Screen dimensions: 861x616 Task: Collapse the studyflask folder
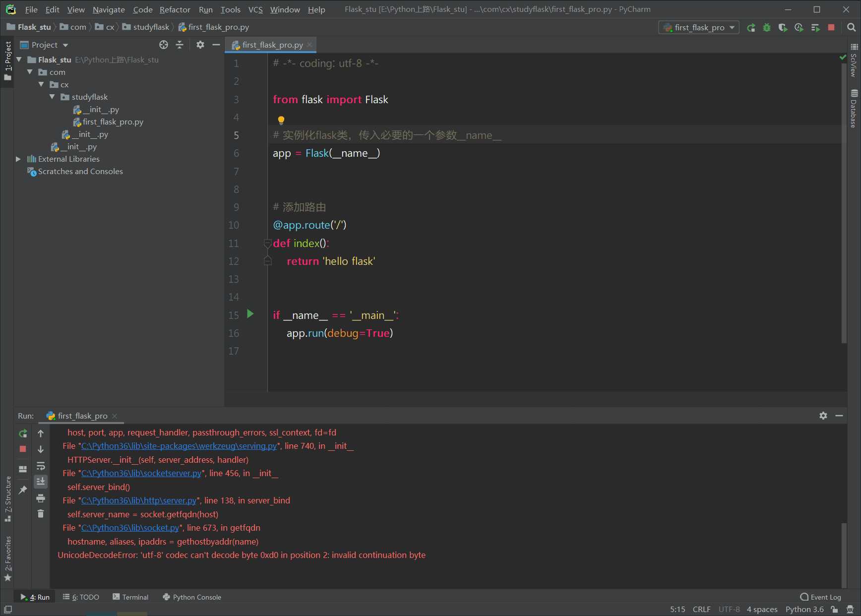pyautogui.click(x=52, y=97)
